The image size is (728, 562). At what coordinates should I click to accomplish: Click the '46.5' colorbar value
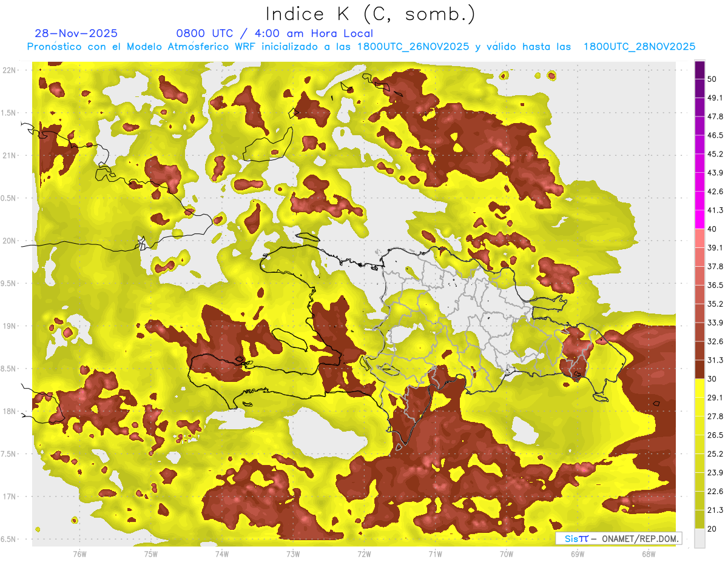click(716, 135)
